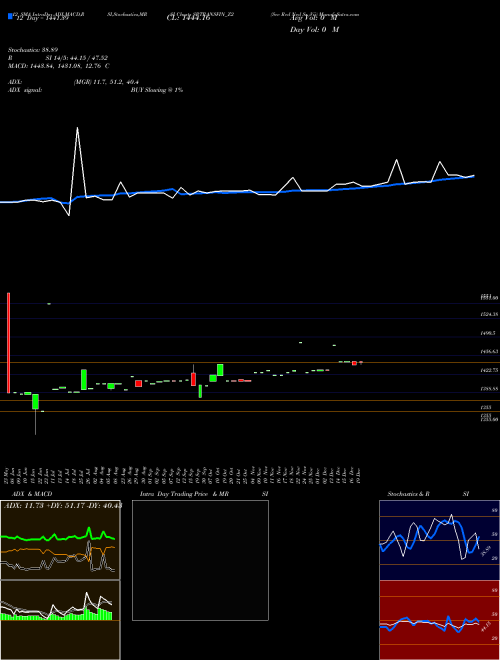The width and height of the screenshot is (500, 660).
Task: Click the "Avg Vol: 0 M" label
Action: [x=314, y=18]
